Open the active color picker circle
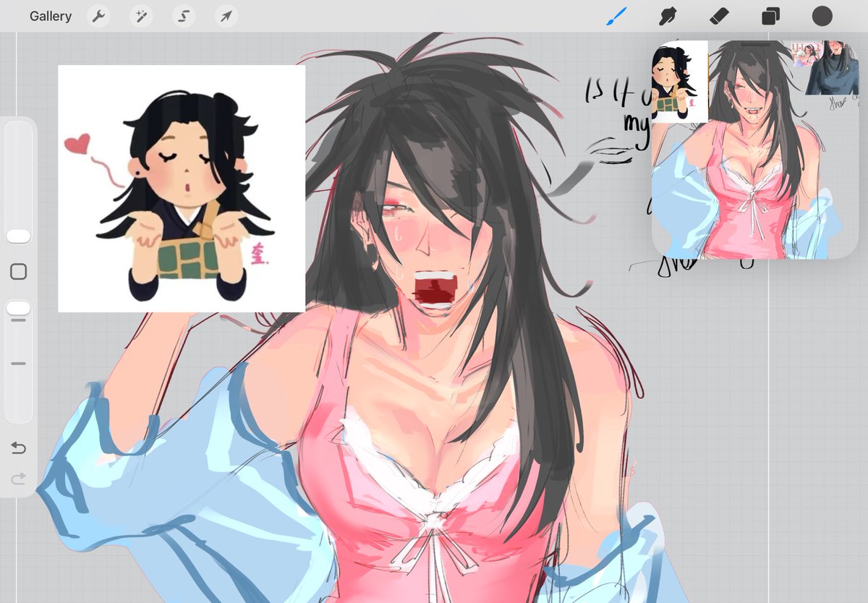The image size is (868, 603). pos(822,16)
